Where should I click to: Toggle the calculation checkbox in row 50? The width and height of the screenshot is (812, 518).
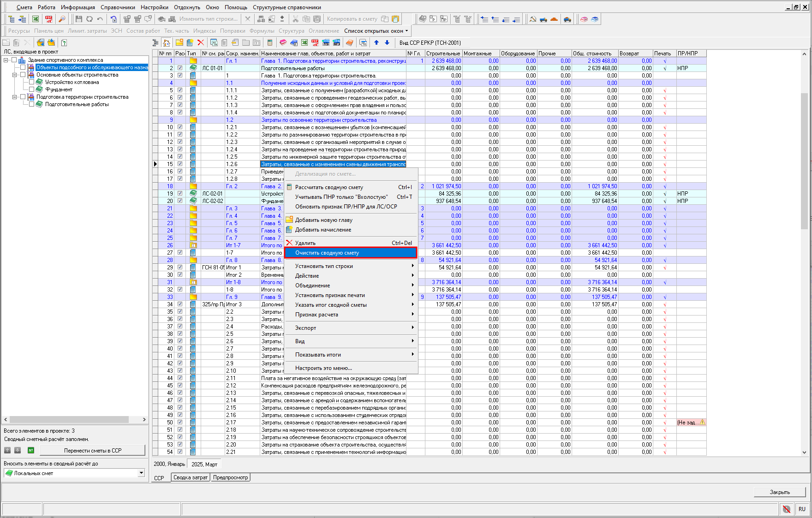(x=180, y=423)
